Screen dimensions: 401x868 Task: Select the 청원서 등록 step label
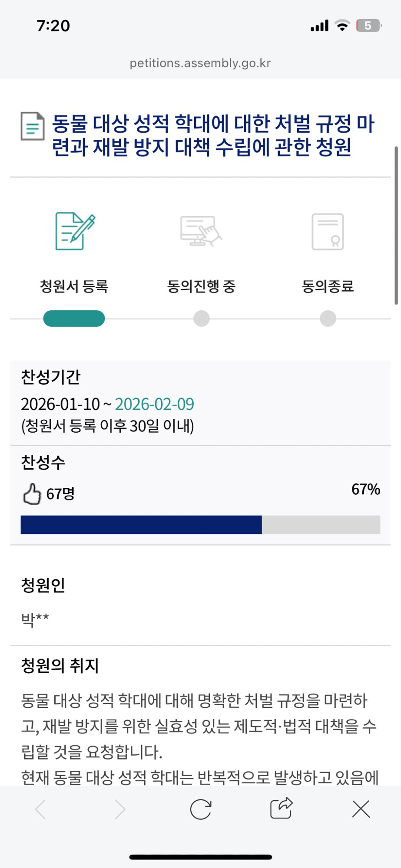point(74,286)
